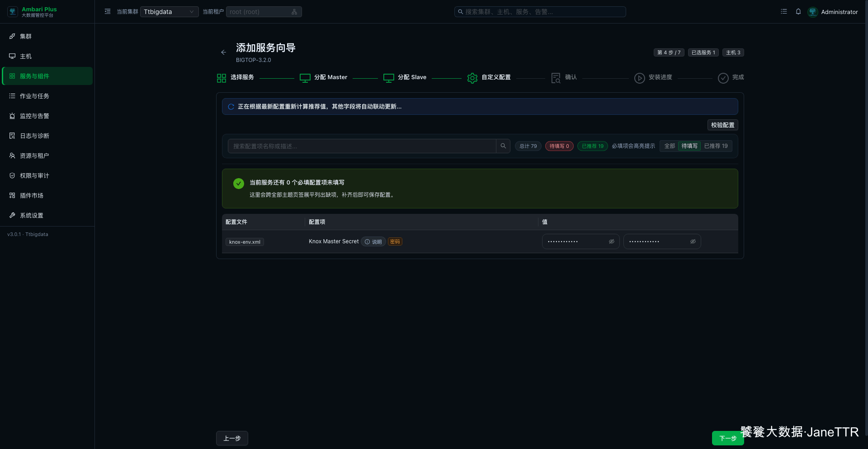868x449 pixels.
Task: Click the red 待填写 0 tag
Action: pyautogui.click(x=559, y=146)
